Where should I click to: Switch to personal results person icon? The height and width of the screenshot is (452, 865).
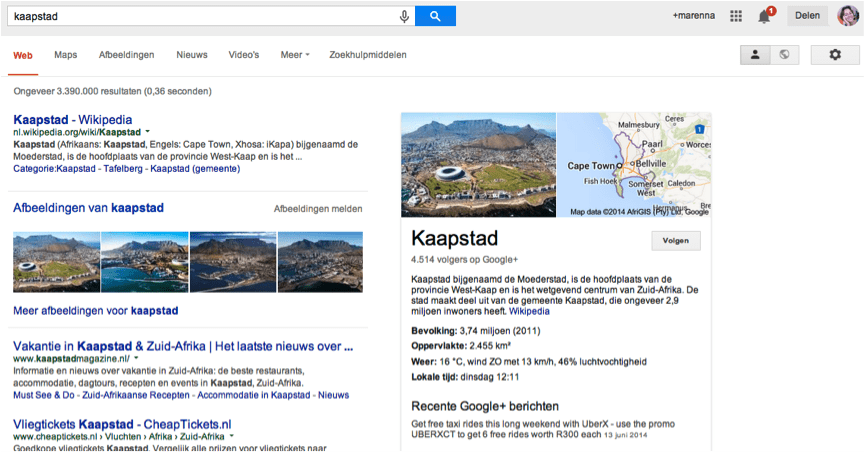[755, 55]
